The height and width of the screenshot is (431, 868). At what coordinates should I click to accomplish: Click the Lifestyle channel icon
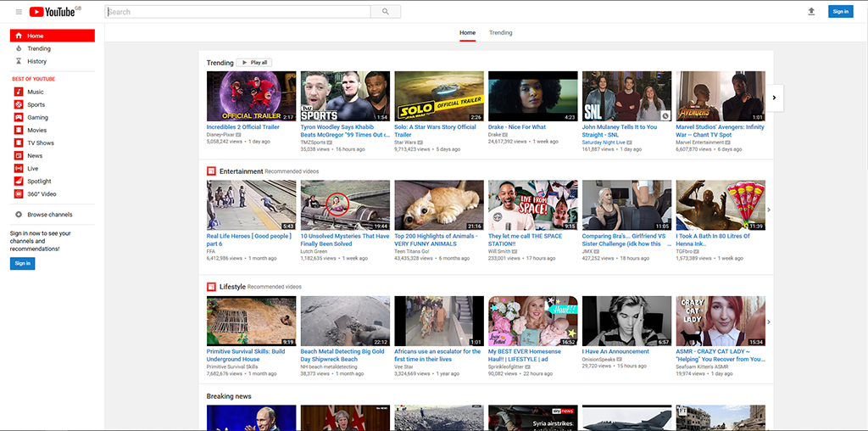211,287
